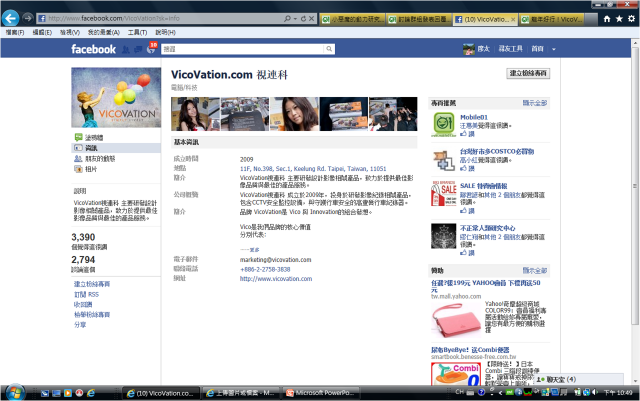Click the like thumb under the SALE page

(464, 210)
